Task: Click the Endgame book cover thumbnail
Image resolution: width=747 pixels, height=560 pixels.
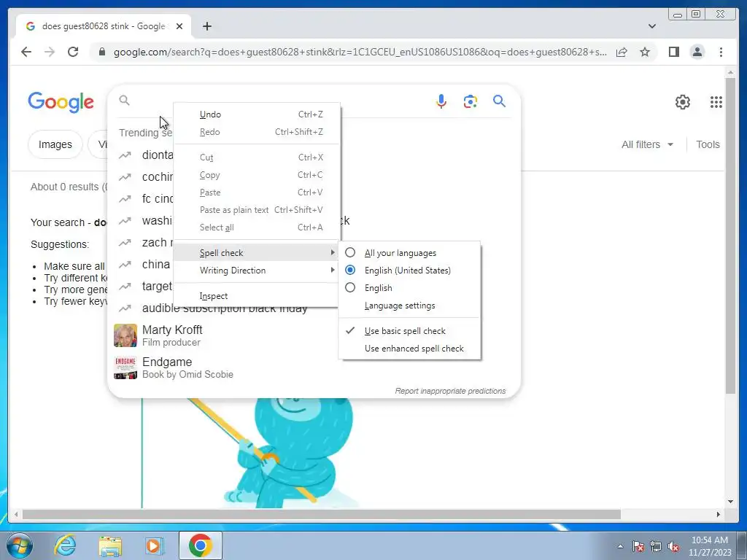Action: pos(125,367)
